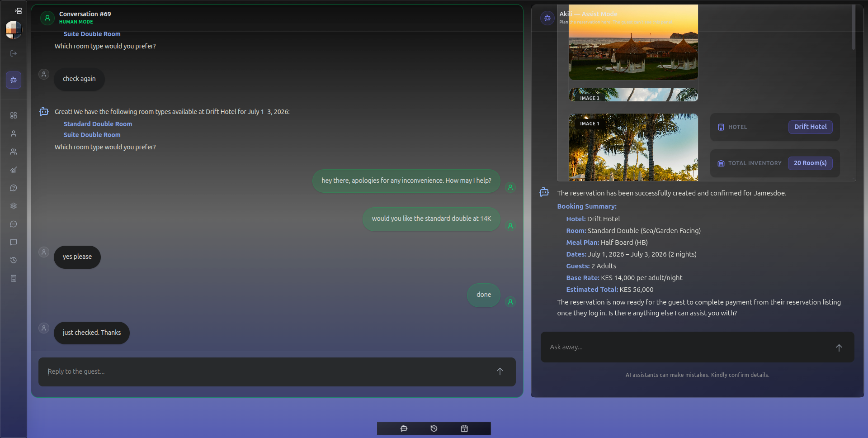Click the history icon in bottom toolbar
The height and width of the screenshot is (438, 868).
click(x=434, y=428)
